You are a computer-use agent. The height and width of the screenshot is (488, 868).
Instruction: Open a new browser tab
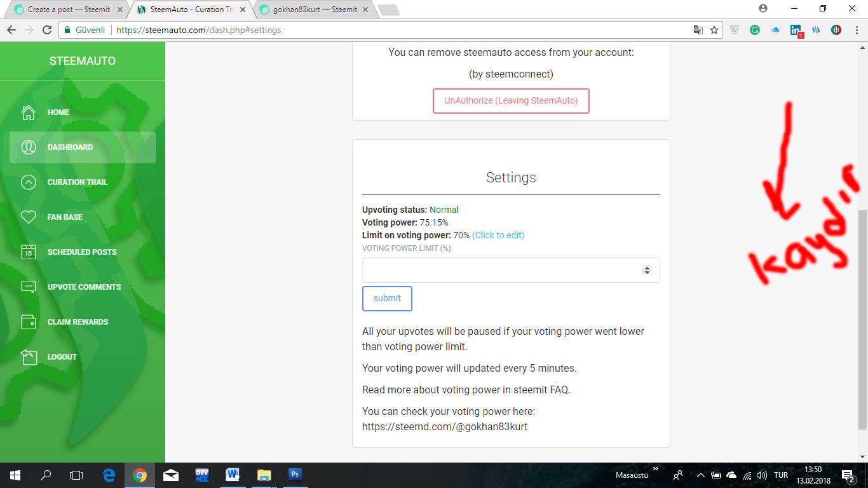tap(388, 10)
